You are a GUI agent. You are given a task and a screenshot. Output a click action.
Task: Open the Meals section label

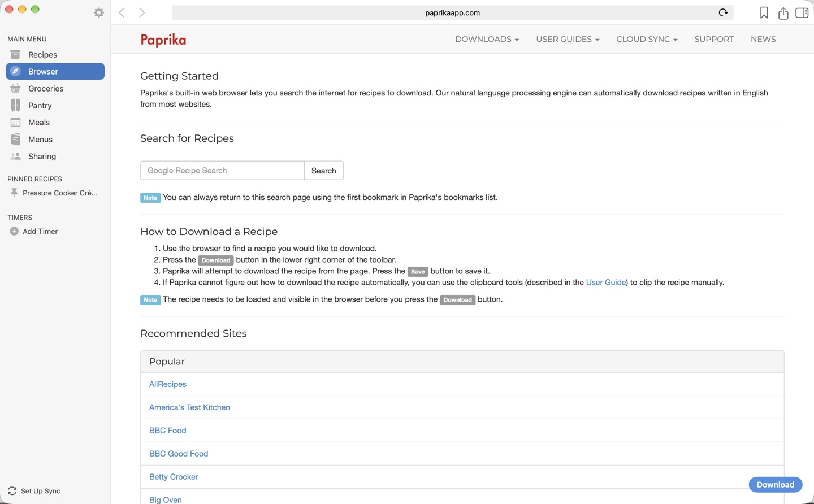(x=39, y=123)
